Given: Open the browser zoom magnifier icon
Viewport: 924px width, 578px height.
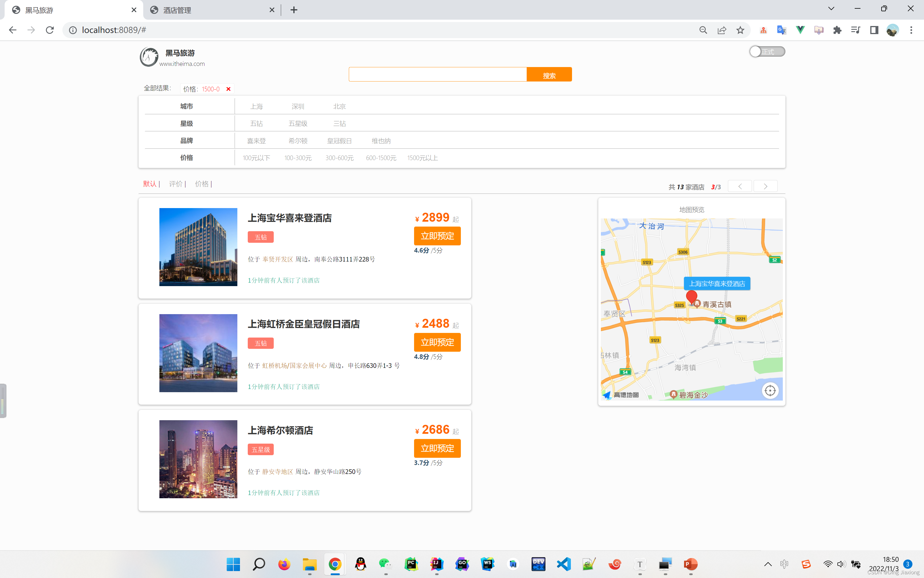Looking at the screenshot, I should point(703,30).
